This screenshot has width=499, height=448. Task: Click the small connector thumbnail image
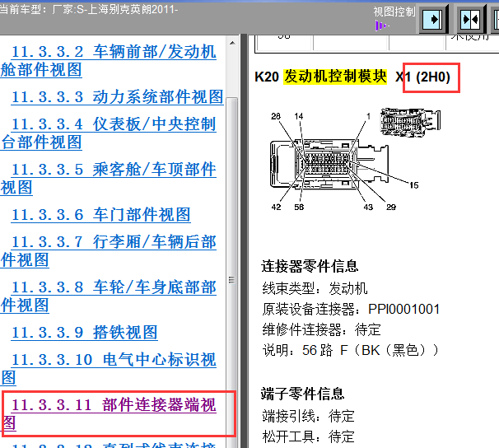(x=411, y=122)
